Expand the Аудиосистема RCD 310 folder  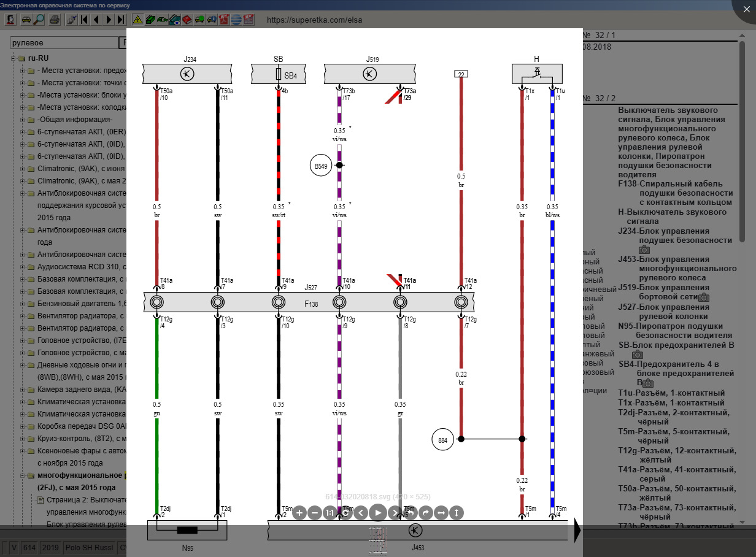click(23, 267)
